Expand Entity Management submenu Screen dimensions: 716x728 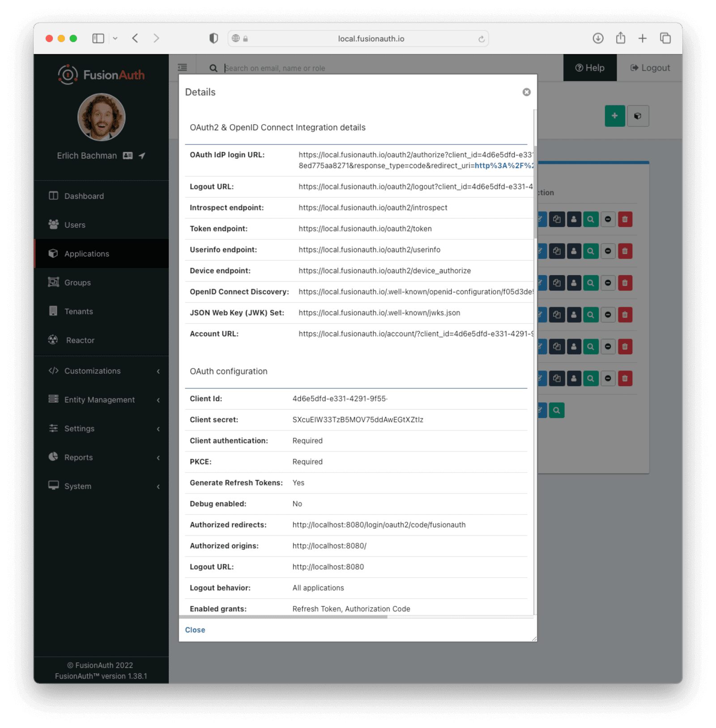pyautogui.click(x=102, y=400)
